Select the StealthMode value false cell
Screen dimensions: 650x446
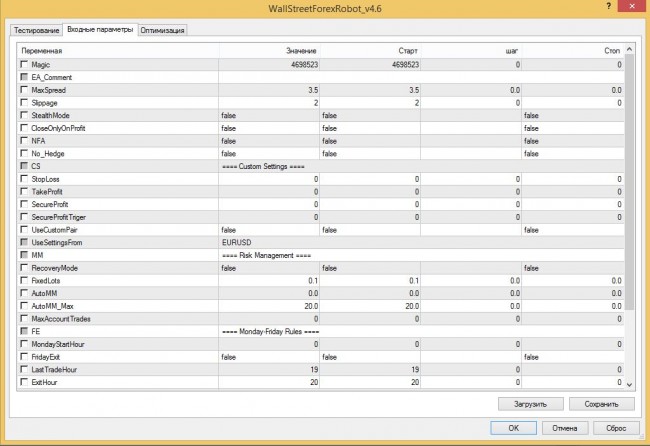pos(269,115)
